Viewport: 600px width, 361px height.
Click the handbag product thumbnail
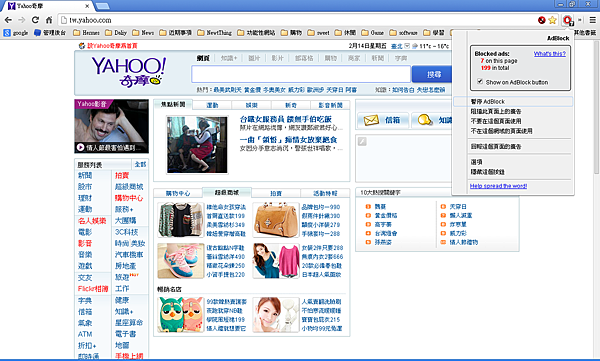coord(276,220)
